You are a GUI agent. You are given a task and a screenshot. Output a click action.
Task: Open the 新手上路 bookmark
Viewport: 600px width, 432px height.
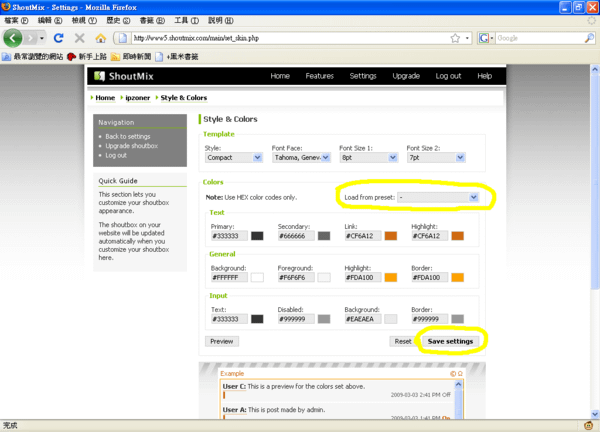(87, 57)
